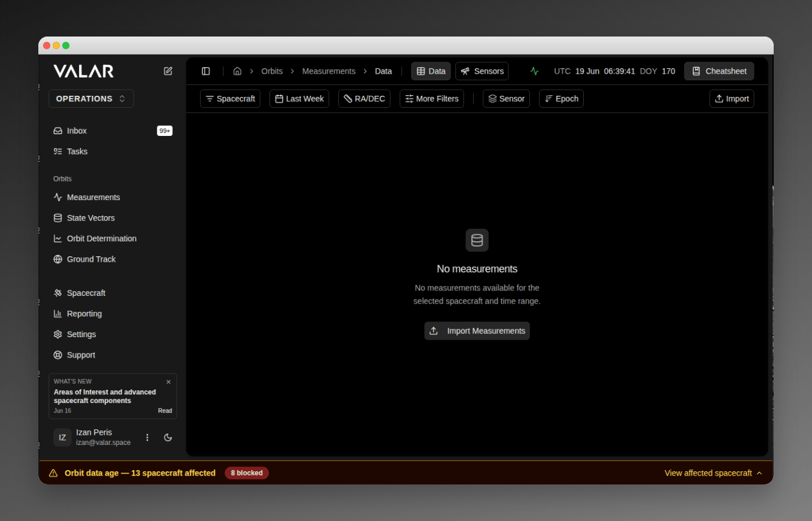Screen dimensions: 812x521
Task: Open the user options menu (three dots)
Action: click(x=147, y=437)
